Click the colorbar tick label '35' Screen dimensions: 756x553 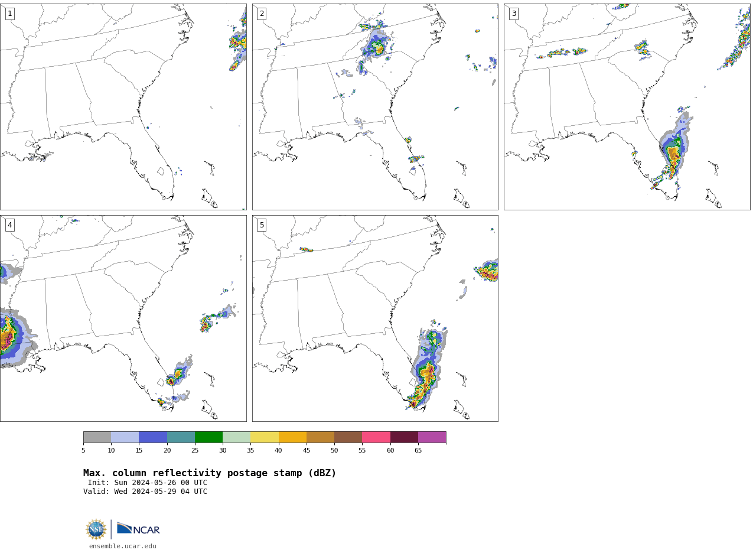[250, 450]
